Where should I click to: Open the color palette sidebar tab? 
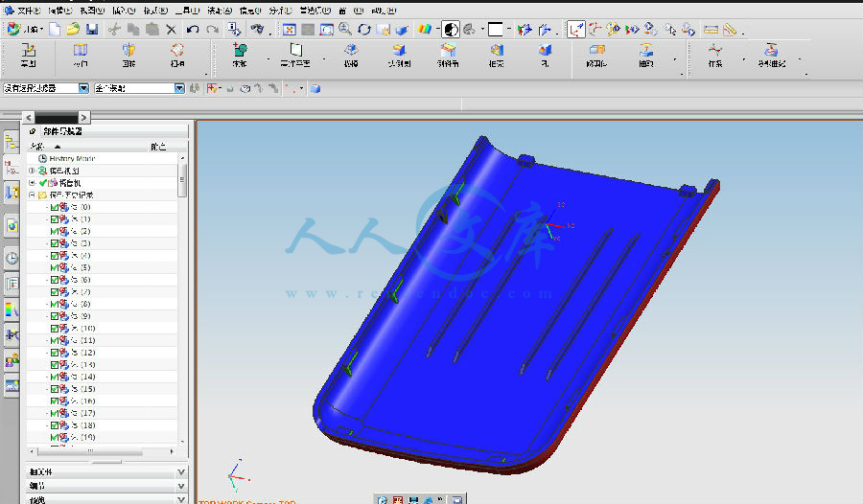tap(11, 309)
